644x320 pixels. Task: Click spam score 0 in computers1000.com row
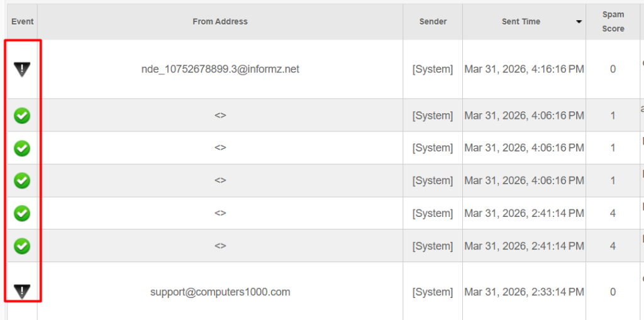coord(613,292)
